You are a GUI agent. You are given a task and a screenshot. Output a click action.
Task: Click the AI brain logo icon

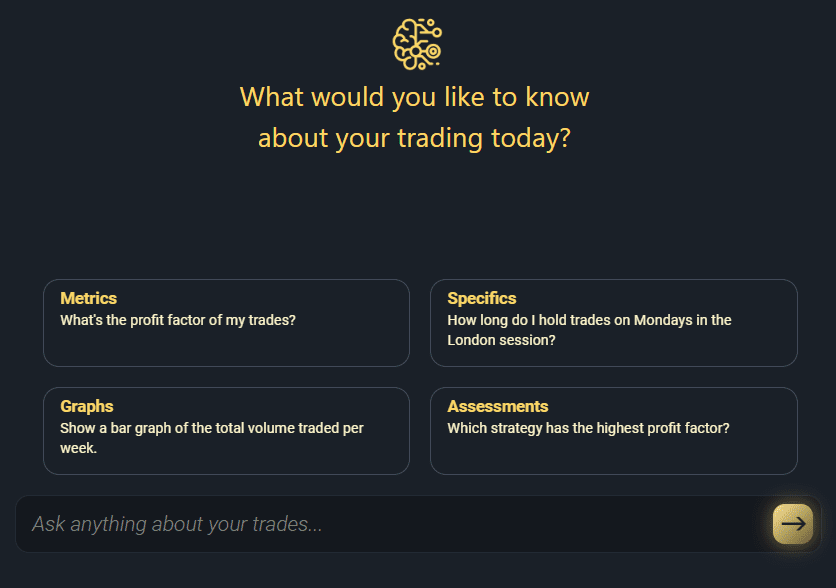pos(415,43)
